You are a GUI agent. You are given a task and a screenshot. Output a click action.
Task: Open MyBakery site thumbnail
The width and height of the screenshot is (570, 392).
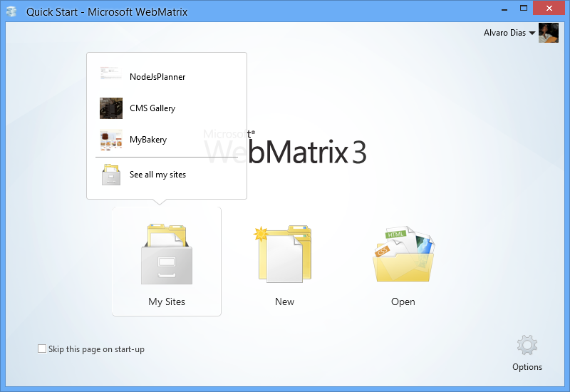click(x=111, y=140)
